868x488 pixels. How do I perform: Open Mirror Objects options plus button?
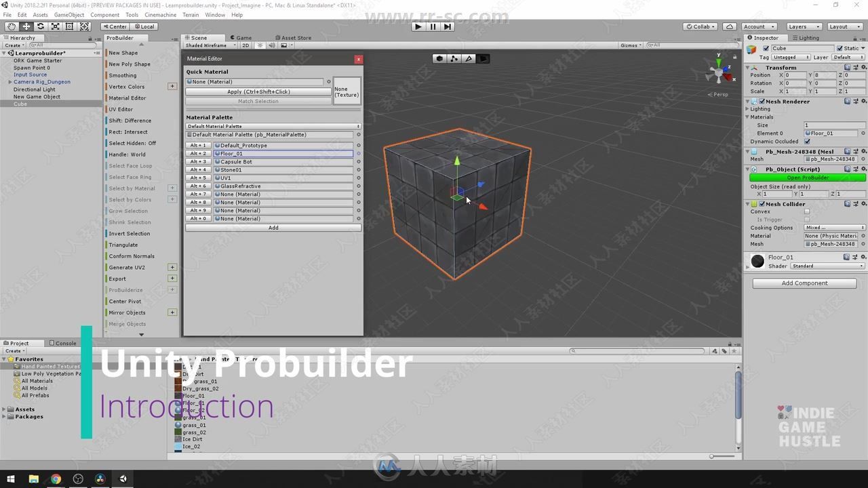coord(172,312)
